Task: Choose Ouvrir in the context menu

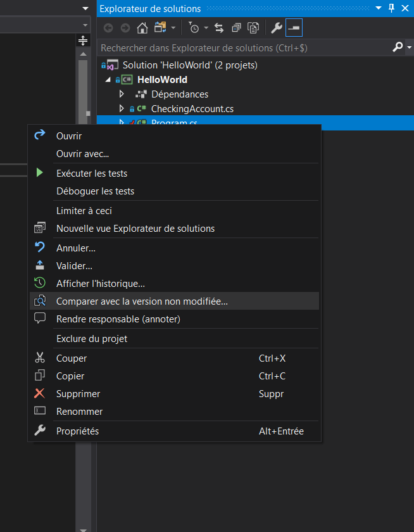Action: click(x=174, y=136)
